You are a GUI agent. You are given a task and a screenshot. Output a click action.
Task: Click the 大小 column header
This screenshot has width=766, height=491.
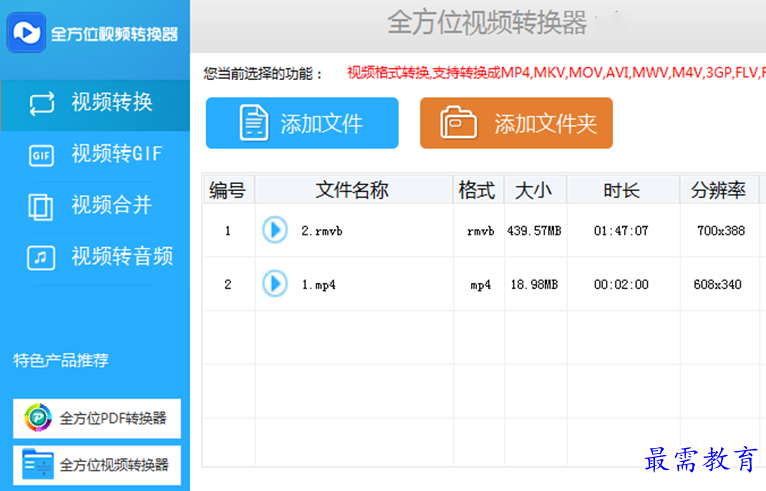coord(535,190)
